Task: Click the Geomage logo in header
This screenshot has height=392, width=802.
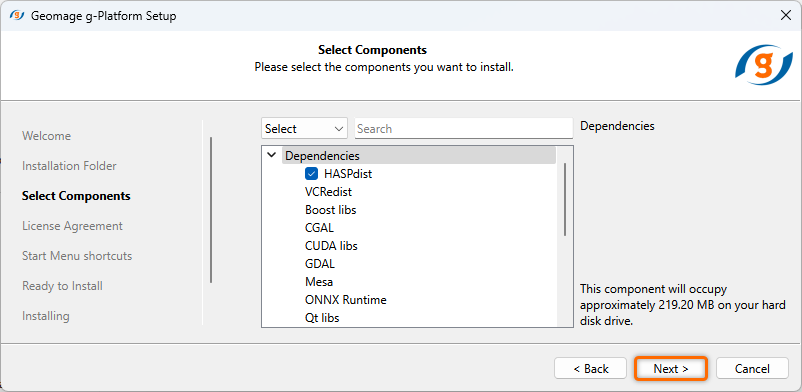Action: pos(763,65)
